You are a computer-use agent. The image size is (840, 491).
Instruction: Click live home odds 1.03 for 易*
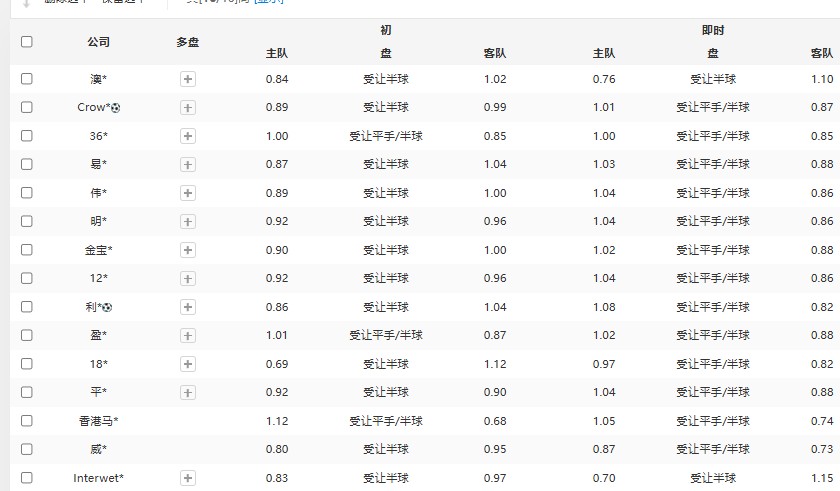[604, 164]
